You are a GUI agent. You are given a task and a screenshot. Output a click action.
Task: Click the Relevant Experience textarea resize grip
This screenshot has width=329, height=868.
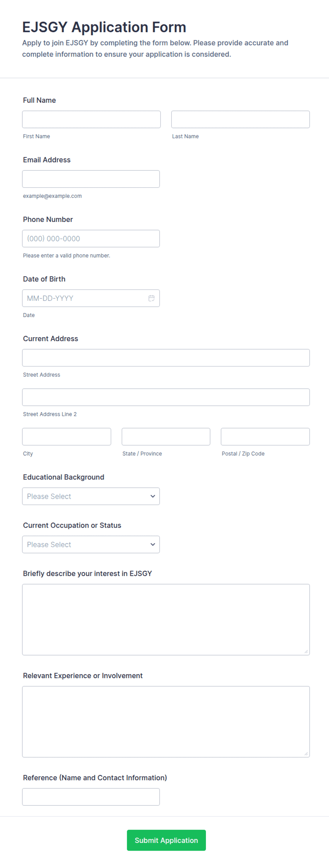coord(306,753)
